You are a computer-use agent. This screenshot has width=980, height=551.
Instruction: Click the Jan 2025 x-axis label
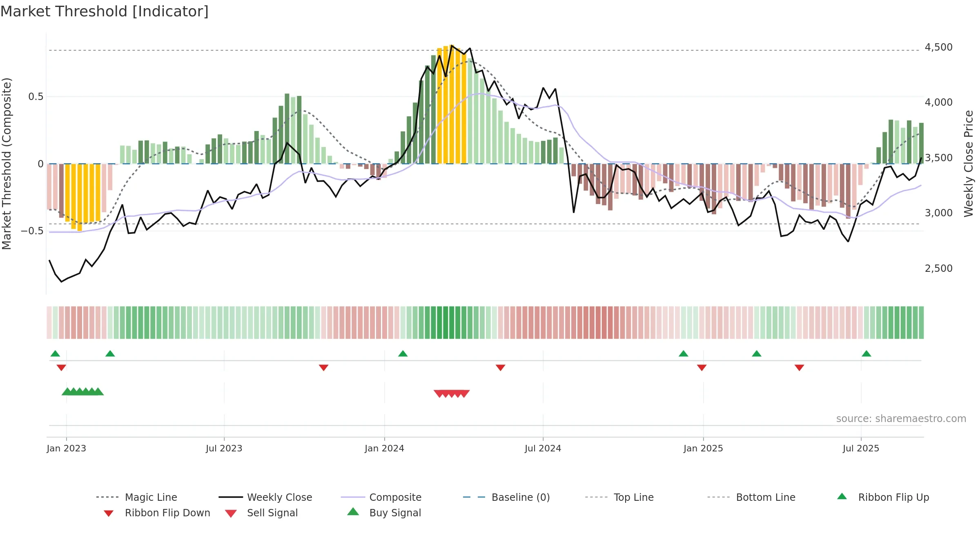click(704, 449)
